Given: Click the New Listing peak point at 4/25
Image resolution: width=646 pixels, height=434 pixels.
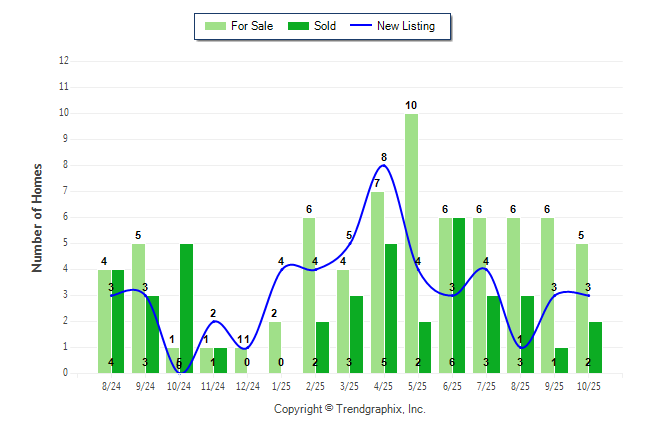Looking at the screenshot, I should 384,165.
